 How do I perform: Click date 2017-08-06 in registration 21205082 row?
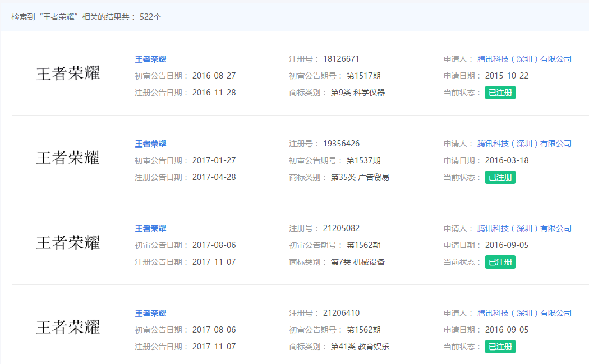tap(214, 245)
